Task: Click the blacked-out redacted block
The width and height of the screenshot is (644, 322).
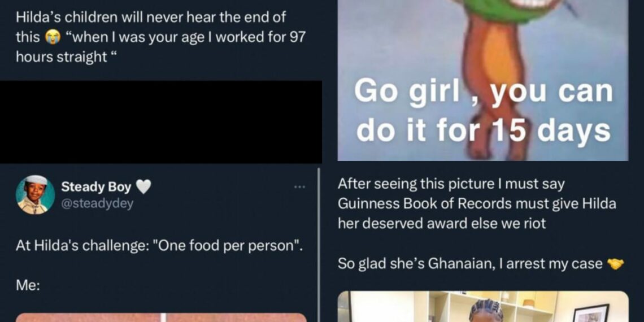Action: (161, 121)
